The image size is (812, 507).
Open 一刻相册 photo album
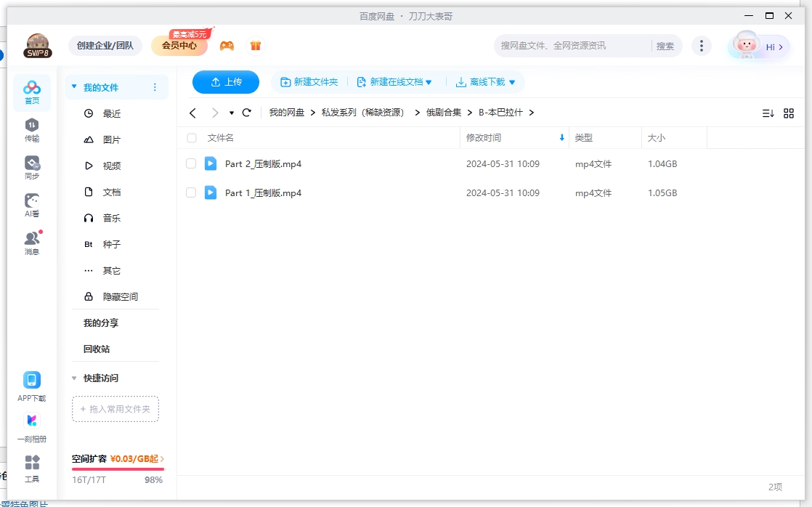pos(31,425)
